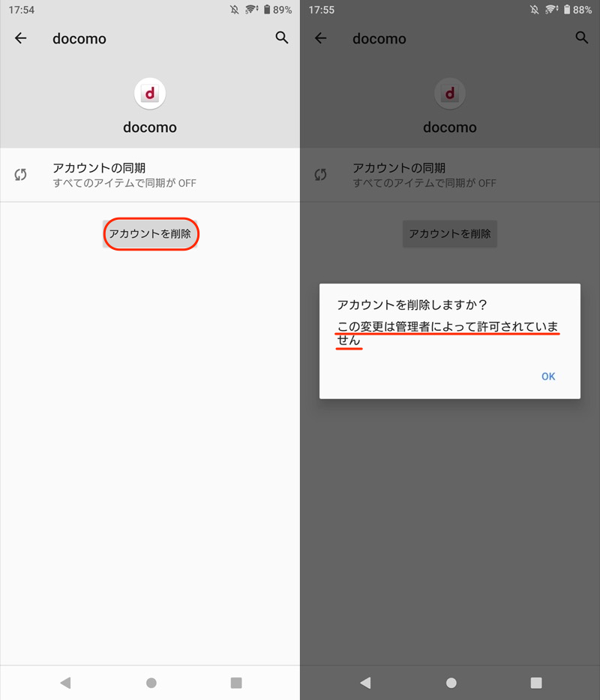
Task: Tap back arrow on right dimmed screen
Action: click(x=320, y=38)
